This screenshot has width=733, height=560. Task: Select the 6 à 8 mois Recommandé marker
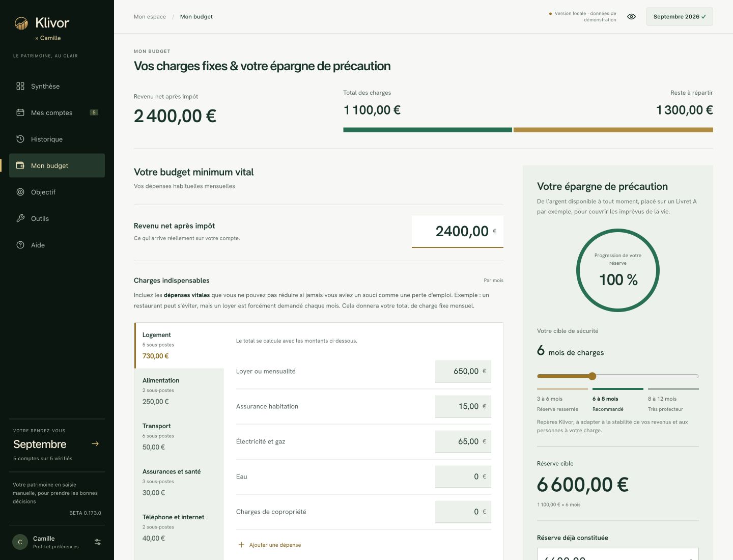tap(617, 400)
